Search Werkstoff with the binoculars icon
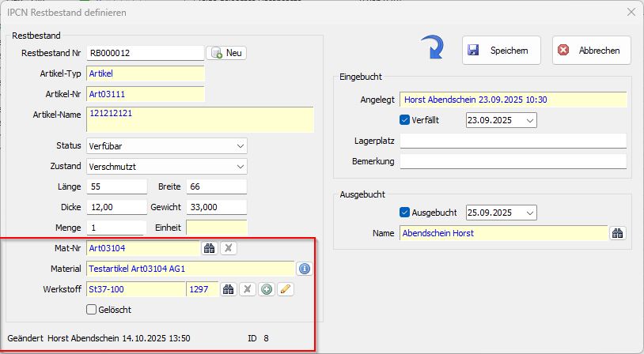The image size is (644, 354). [x=229, y=289]
